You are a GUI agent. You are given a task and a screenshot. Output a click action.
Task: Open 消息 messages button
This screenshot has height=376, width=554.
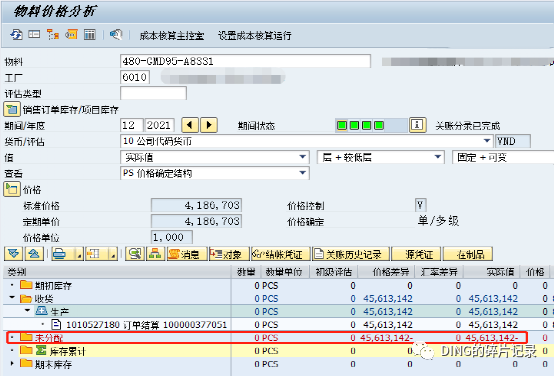coord(186,254)
